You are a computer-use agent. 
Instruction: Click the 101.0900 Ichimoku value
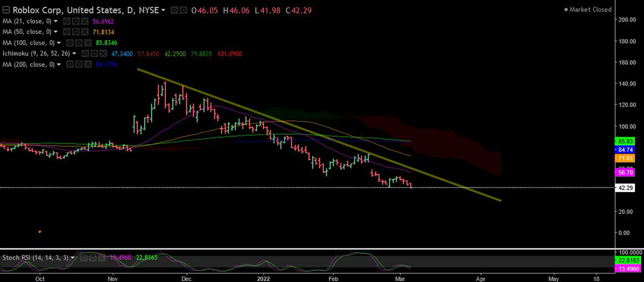coord(229,54)
